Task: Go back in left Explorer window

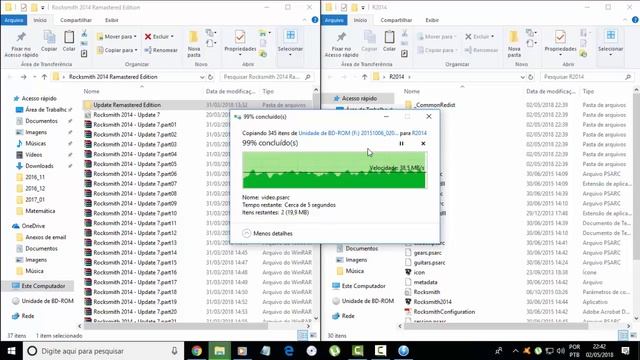Action: [x=11, y=77]
